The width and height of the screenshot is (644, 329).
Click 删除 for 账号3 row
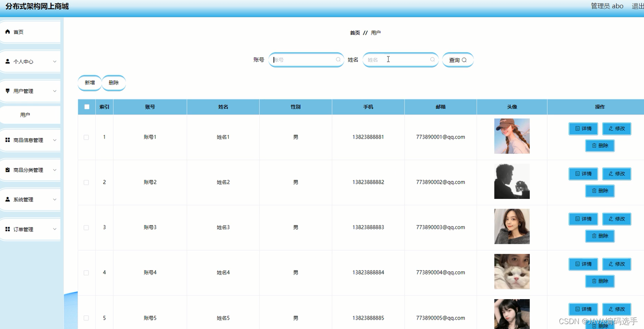[600, 236]
